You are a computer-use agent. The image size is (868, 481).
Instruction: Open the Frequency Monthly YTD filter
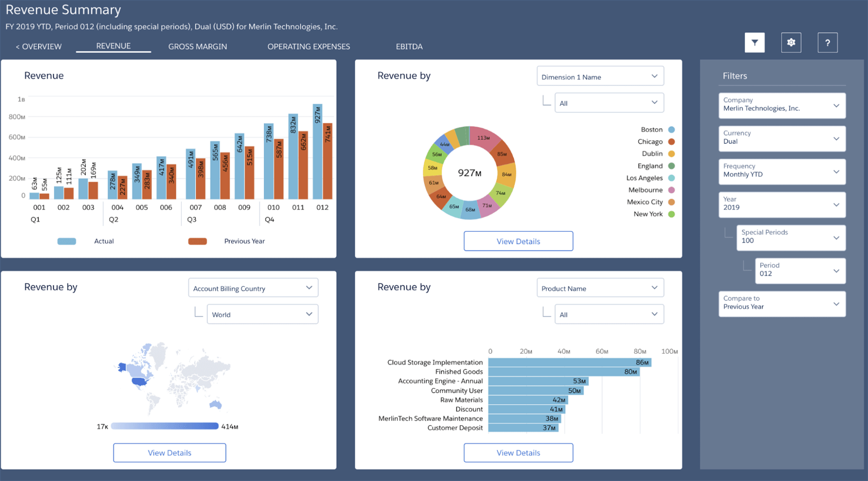click(x=782, y=171)
